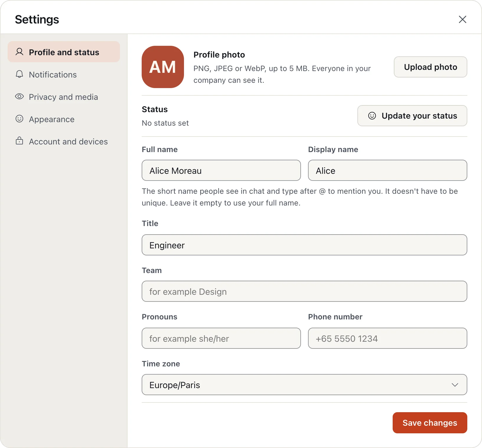This screenshot has width=482, height=448.
Task: Click the Update your status button
Action: tap(412, 116)
